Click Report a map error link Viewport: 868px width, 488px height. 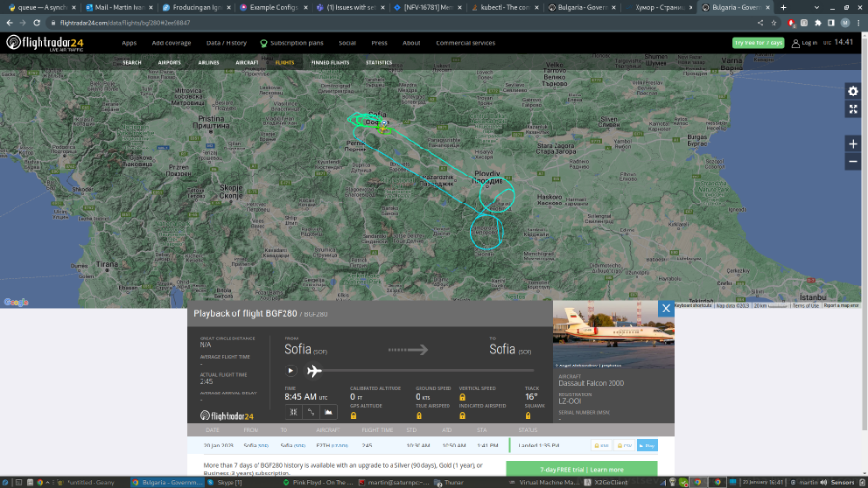coord(841,306)
